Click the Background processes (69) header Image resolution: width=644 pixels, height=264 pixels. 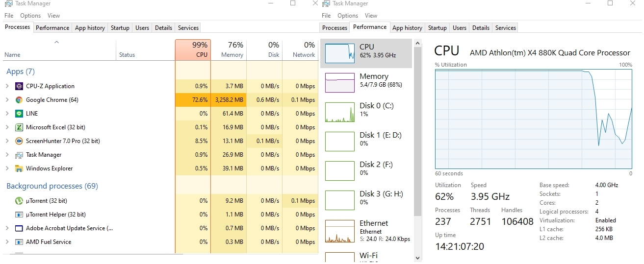pos(52,186)
